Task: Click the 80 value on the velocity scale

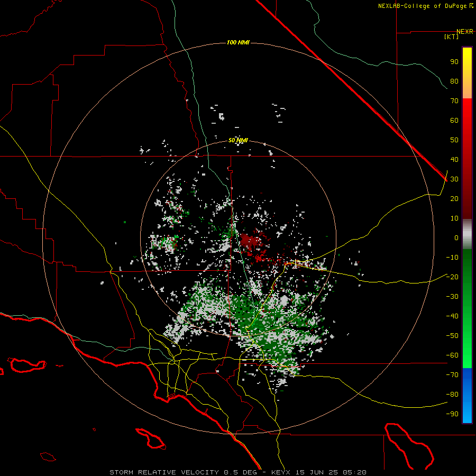Action: [x=454, y=81]
